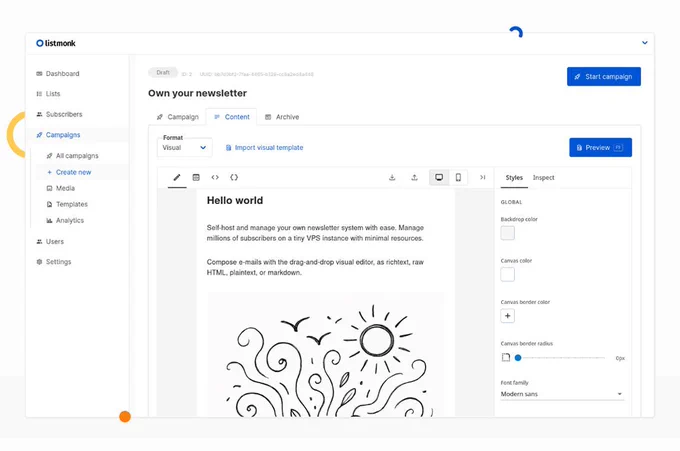Click the upload import icon
The image size is (680, 451).
[x=415, y=177]
